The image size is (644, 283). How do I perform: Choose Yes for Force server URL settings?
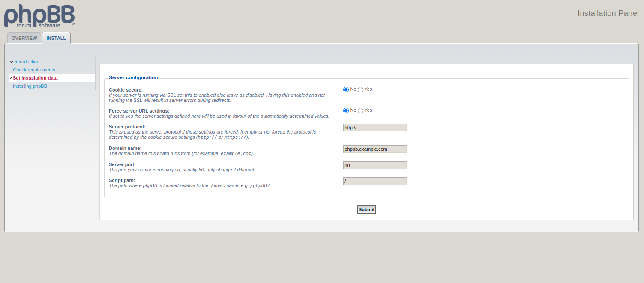point(361,110)
